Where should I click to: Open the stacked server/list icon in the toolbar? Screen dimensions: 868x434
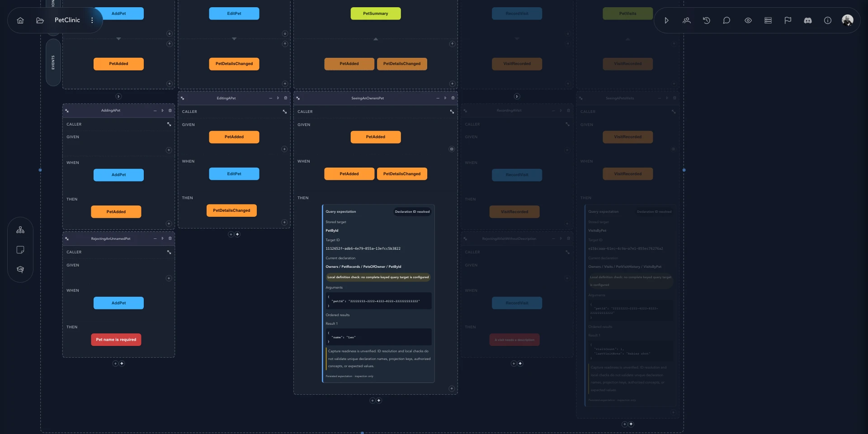[x=768, y=20]
